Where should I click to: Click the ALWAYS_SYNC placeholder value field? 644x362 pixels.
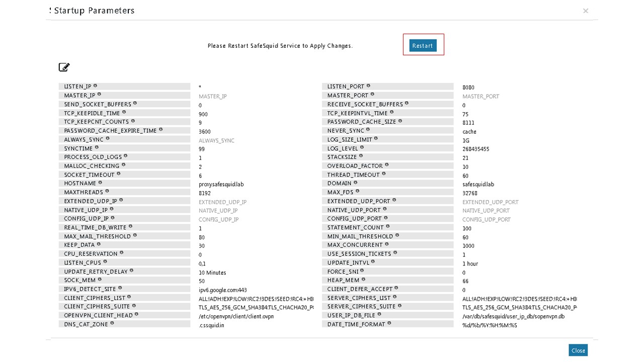216,140
